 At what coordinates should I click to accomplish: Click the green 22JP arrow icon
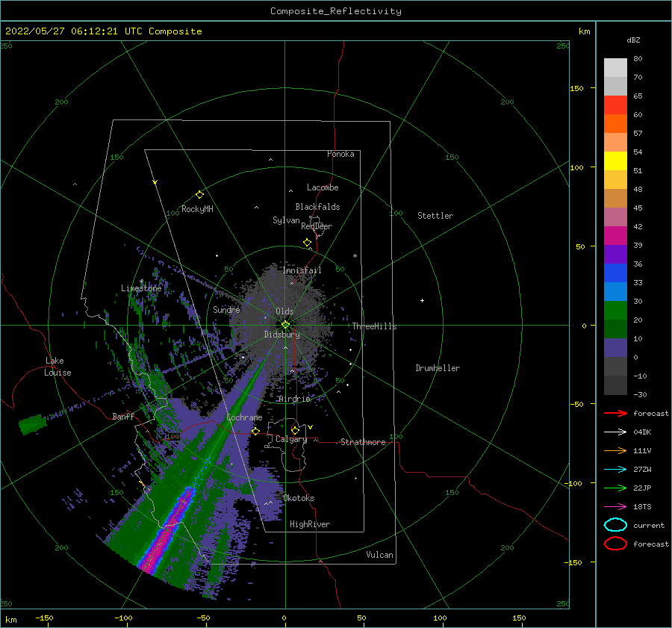pos(615,488)
